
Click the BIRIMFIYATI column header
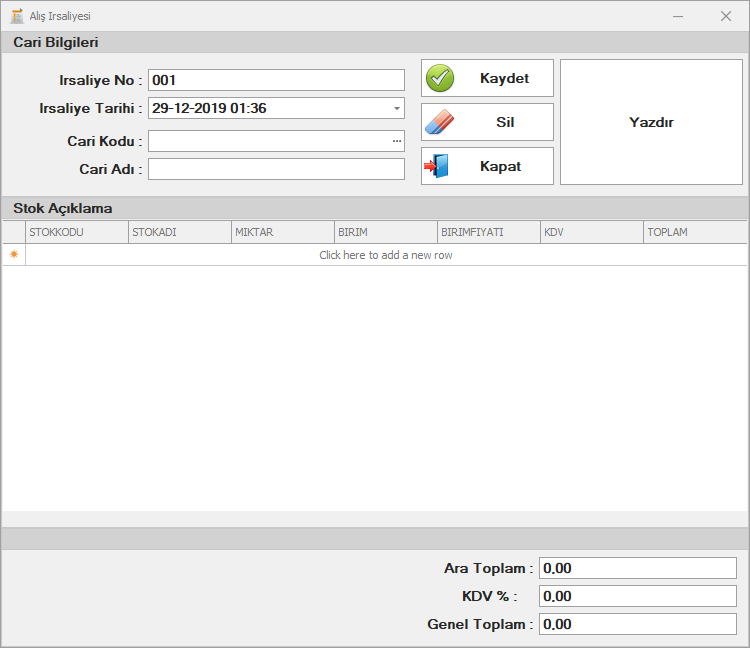tap(489, 232)
